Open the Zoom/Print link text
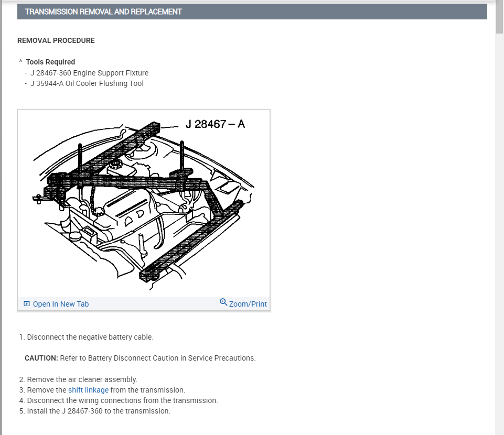 point(248,304)
